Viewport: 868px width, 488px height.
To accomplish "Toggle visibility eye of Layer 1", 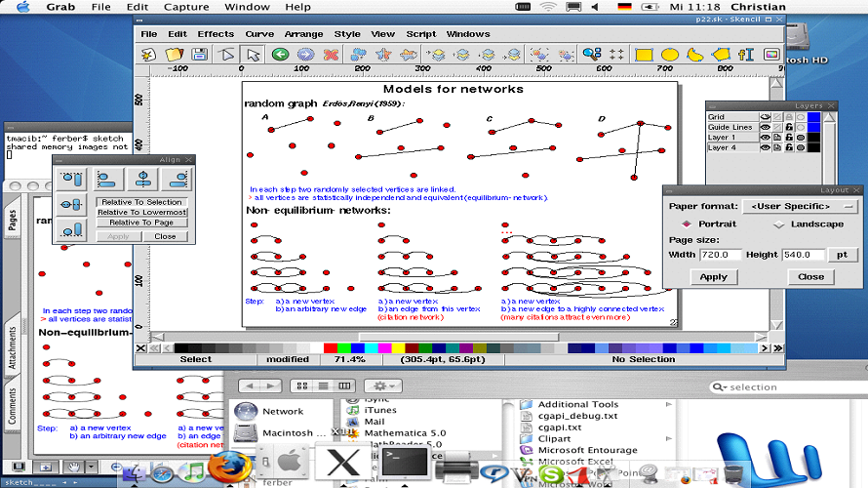I will click(765, 138).
